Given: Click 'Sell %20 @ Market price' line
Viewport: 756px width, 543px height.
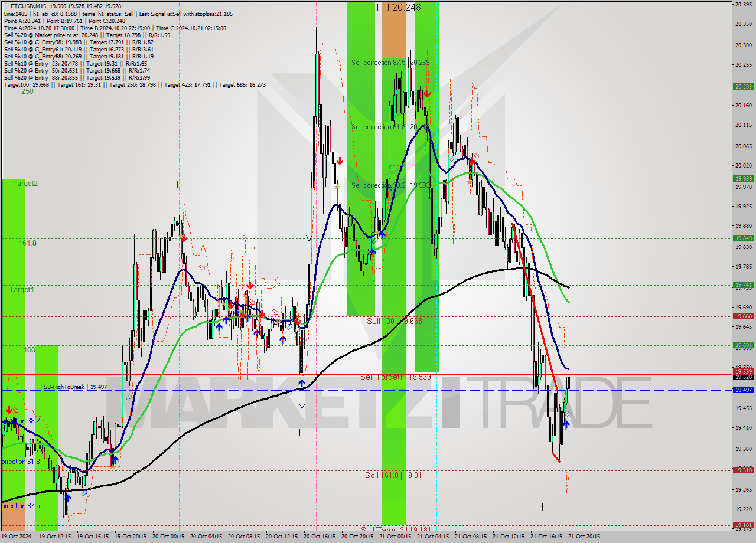Looking at the screenshot, I should coord(87,35).
